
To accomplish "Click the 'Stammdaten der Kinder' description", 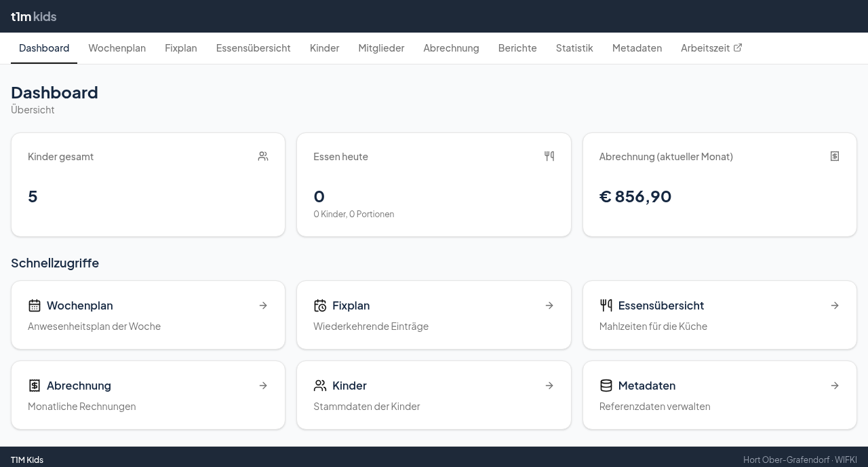I will click(x=366, y=407).
